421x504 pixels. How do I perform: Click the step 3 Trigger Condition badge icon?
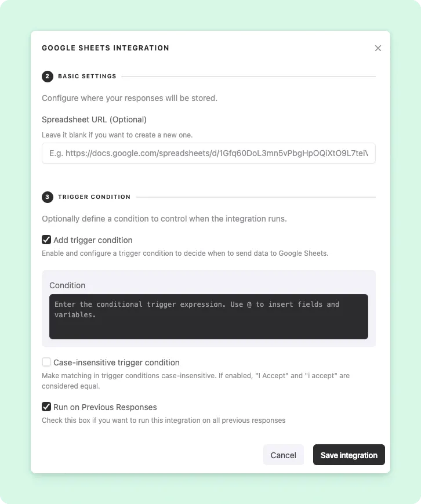point(47,197)
